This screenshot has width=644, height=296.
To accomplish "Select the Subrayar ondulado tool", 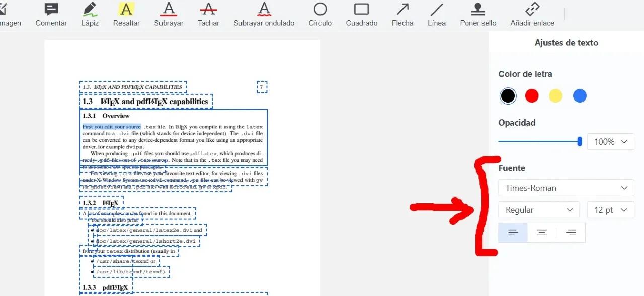I will pos(264,15).
